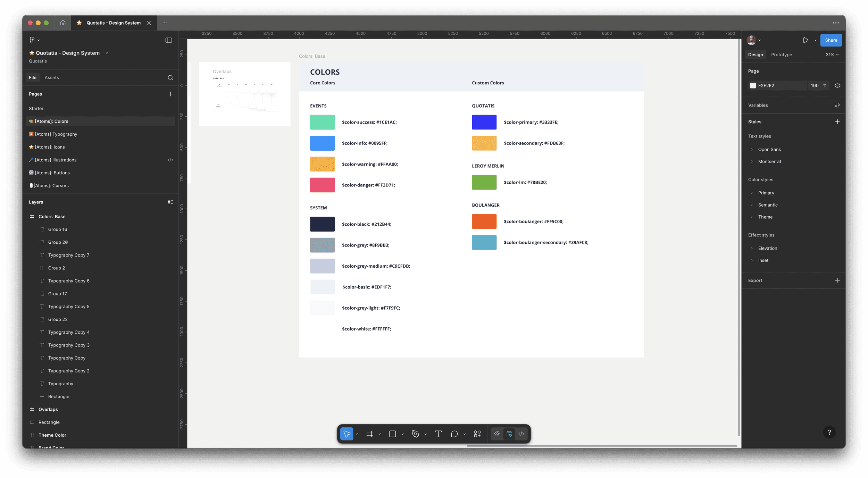Expand the Open Sans text styles
Image resolution: width=868 pixels, height=478 pixels.
pos(752,150)
